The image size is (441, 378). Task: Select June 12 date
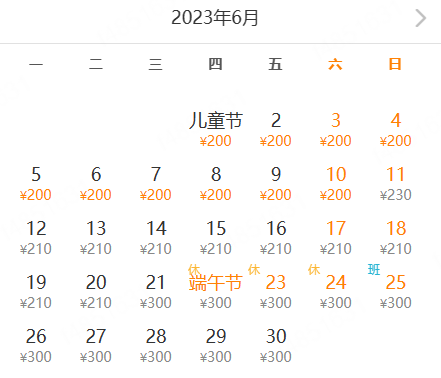click(36, 237)
